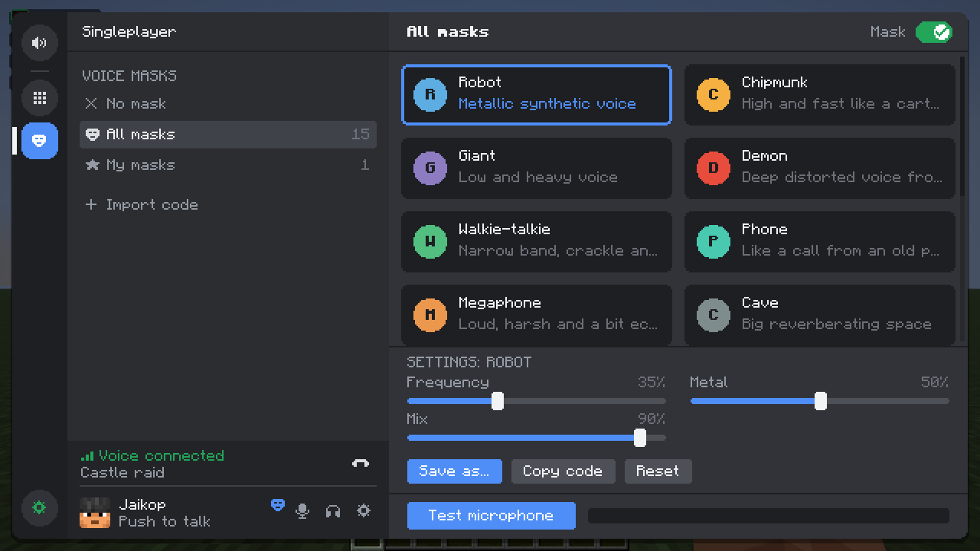Choose Import code

[228, 205]
